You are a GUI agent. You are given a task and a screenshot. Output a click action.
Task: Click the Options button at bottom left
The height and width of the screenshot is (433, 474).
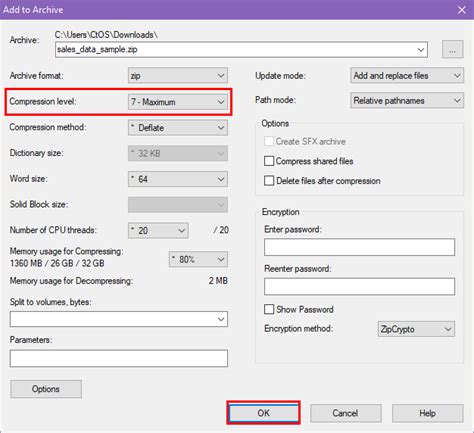point(46,389)
